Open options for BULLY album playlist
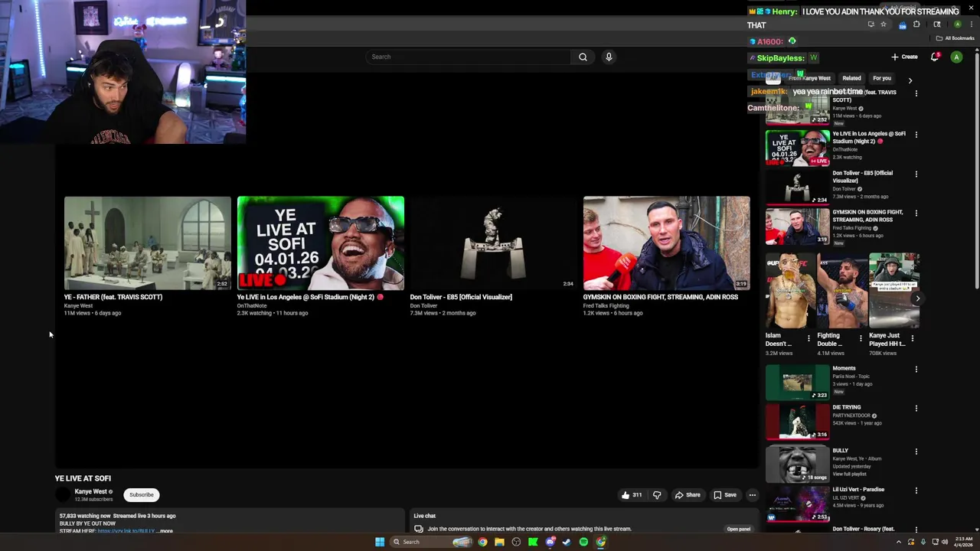980x551 pixels. coord(916,452)
